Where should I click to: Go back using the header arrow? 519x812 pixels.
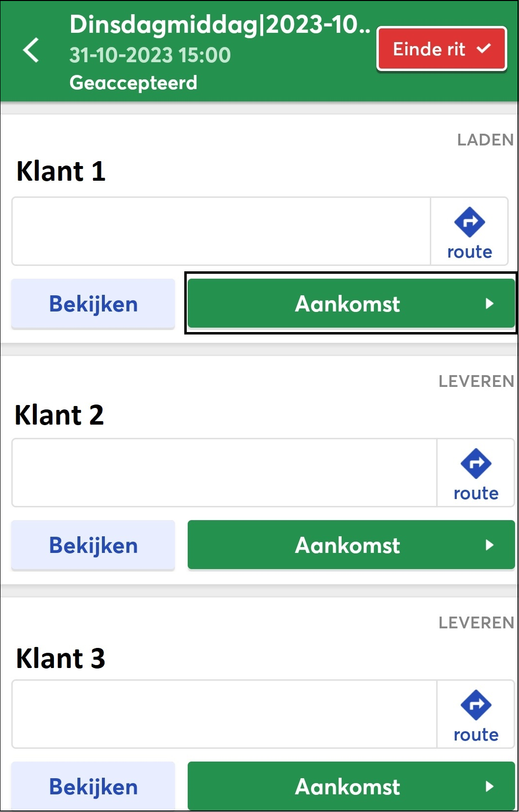coord(31,50)
